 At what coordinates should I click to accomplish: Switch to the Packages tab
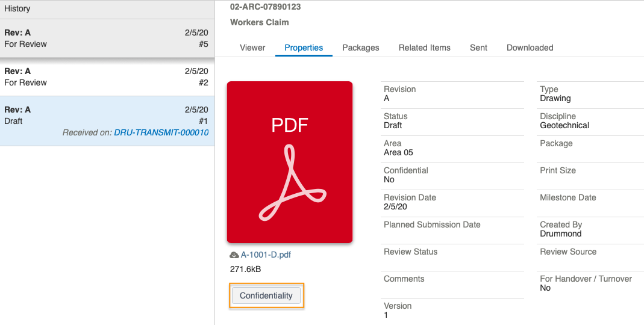pyautogui.click(x=361, y=48)
